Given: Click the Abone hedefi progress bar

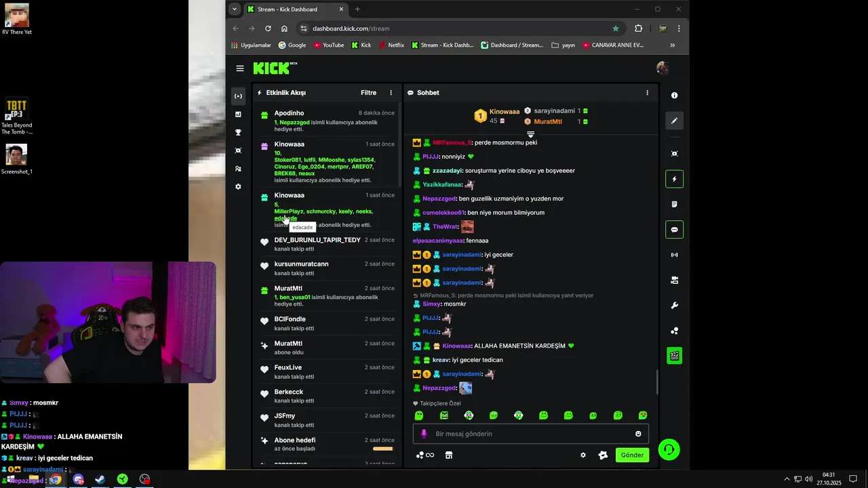Looking at the screenshot, I should click(x=382, y=449).
